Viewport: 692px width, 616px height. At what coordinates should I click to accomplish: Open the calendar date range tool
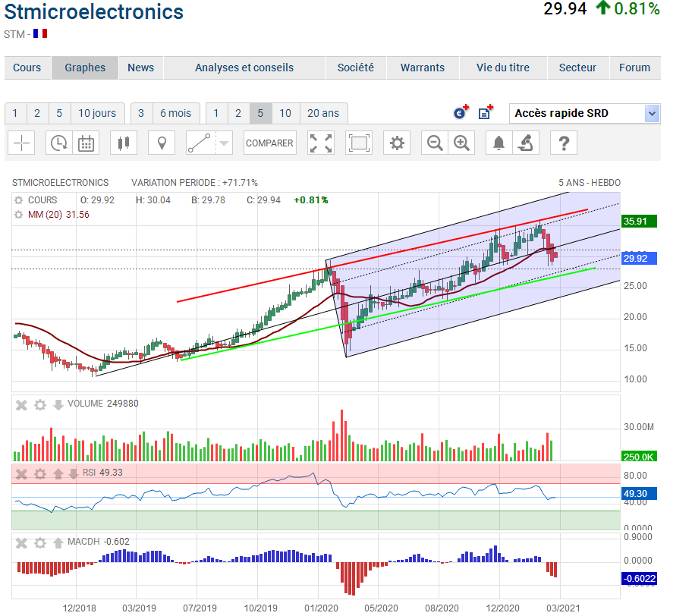[x=86, y=143]
